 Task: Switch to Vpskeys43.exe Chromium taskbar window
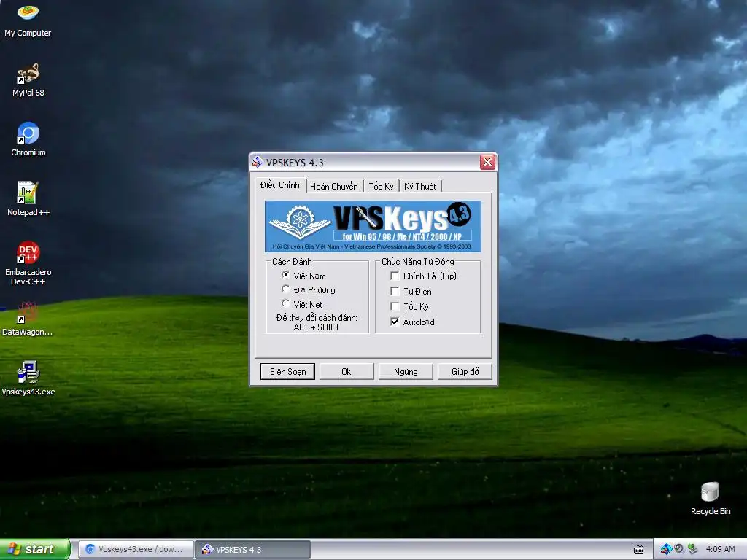point(136,550)
